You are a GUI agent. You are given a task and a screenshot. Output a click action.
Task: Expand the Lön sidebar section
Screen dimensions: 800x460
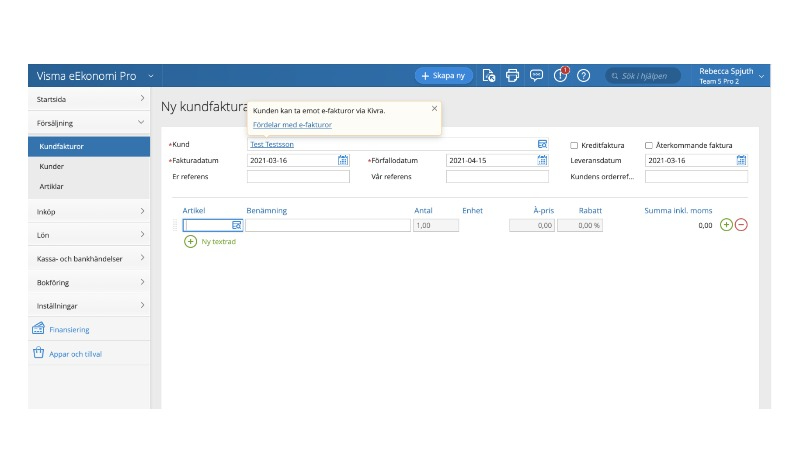[x=89, y=235]
